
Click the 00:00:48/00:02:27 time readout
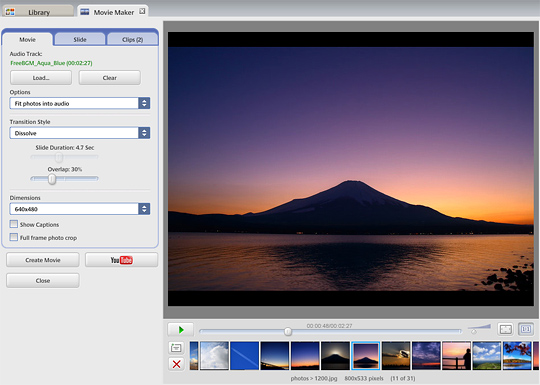coord(329,326)
